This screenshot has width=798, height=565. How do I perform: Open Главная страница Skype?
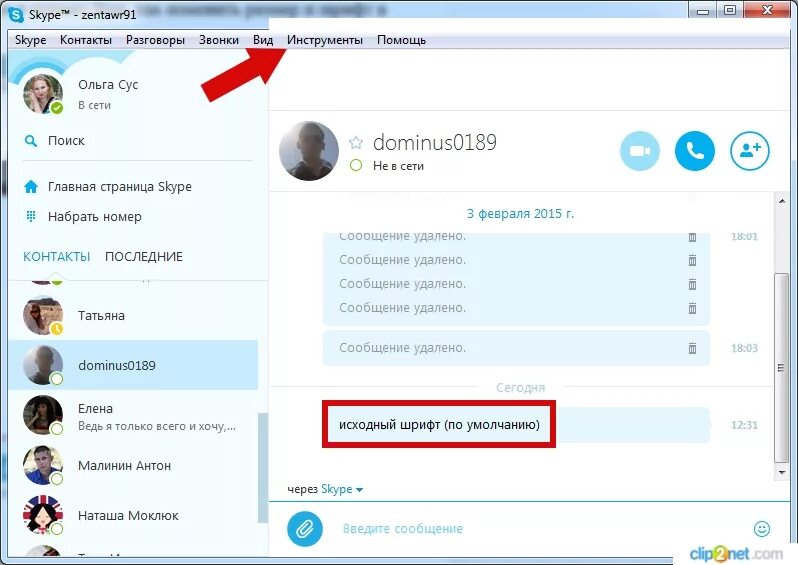(x=120, y=187)
